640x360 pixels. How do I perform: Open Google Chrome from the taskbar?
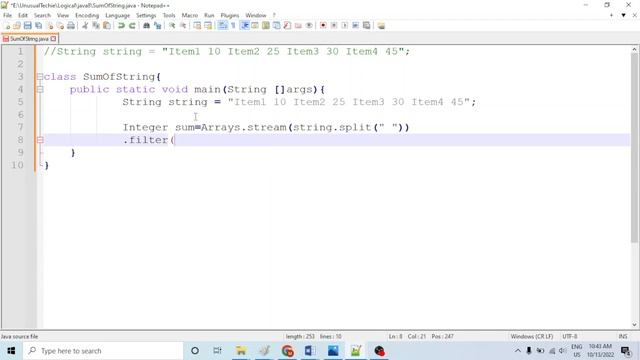tap(287, 351)
